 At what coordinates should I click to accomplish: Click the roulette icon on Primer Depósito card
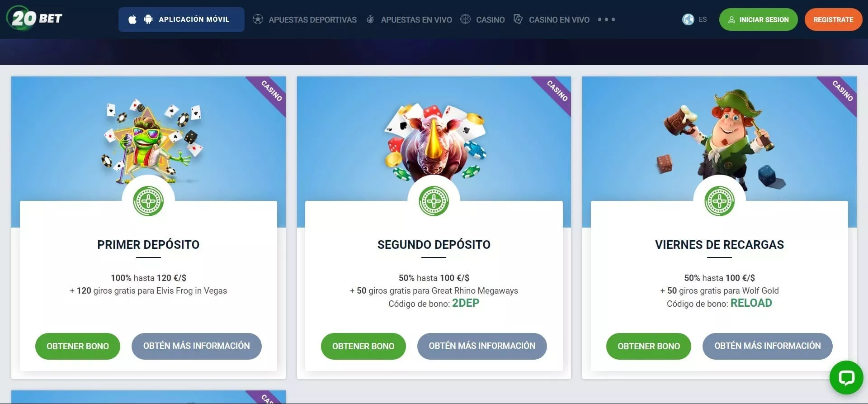pyautogui.click(x=148, y=201)
